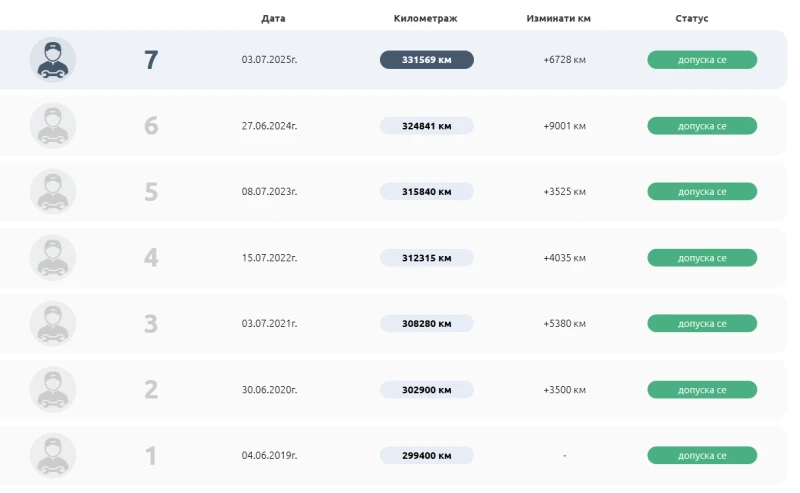The image size is (800, 493).
Task: Click 'допуска се' status for 03.07.2025
Action: pyautogui.click(x=702, y=60)
